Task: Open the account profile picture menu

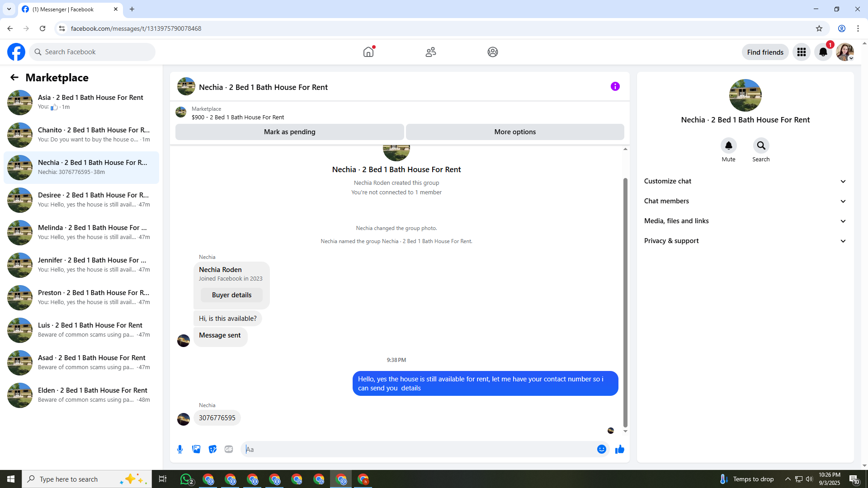Action: (x=845, y=52)
